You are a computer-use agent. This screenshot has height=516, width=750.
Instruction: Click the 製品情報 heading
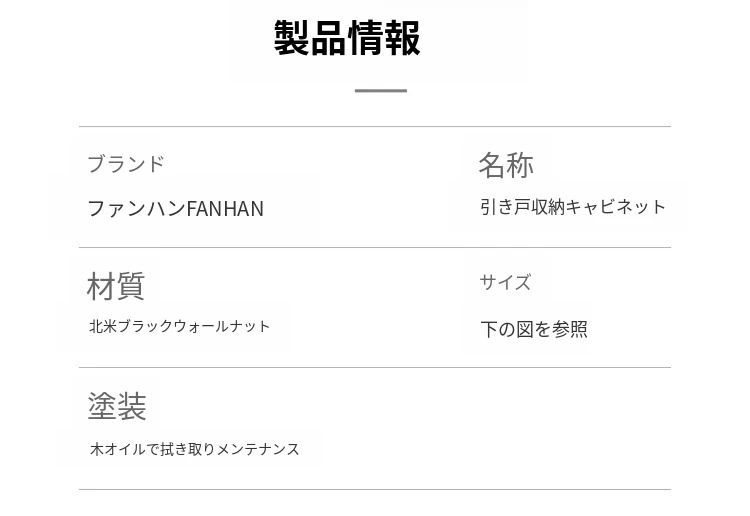pos(347,38)
